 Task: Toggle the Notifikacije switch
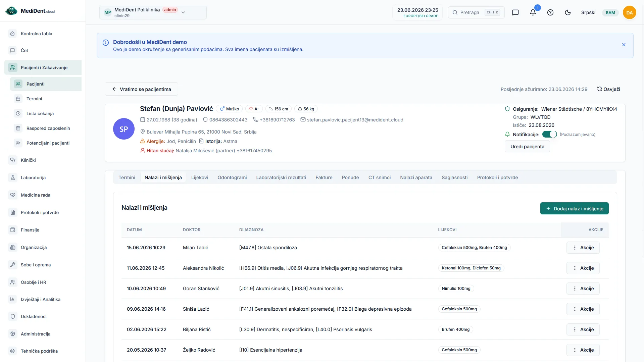click(x=549, y=134)
